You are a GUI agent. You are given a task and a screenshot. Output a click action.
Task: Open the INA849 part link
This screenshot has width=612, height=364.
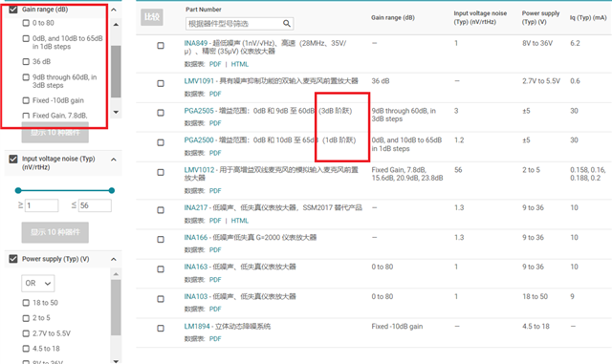pos(195,43)
